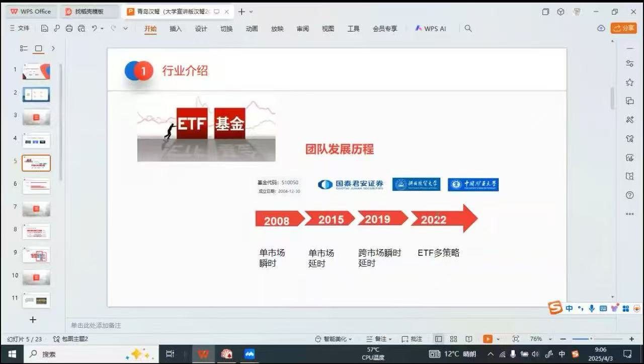Start slideshow with the orange play icon
This screenshot has width=644, height=364.
click(488, 339)
